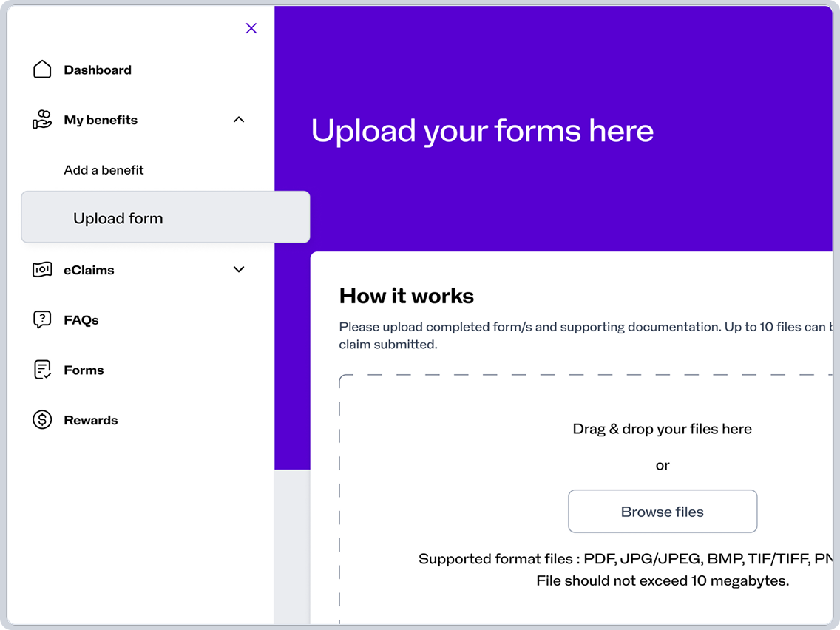Select the Upload form menu item
840x630 pixels.
tap(166, 217)
